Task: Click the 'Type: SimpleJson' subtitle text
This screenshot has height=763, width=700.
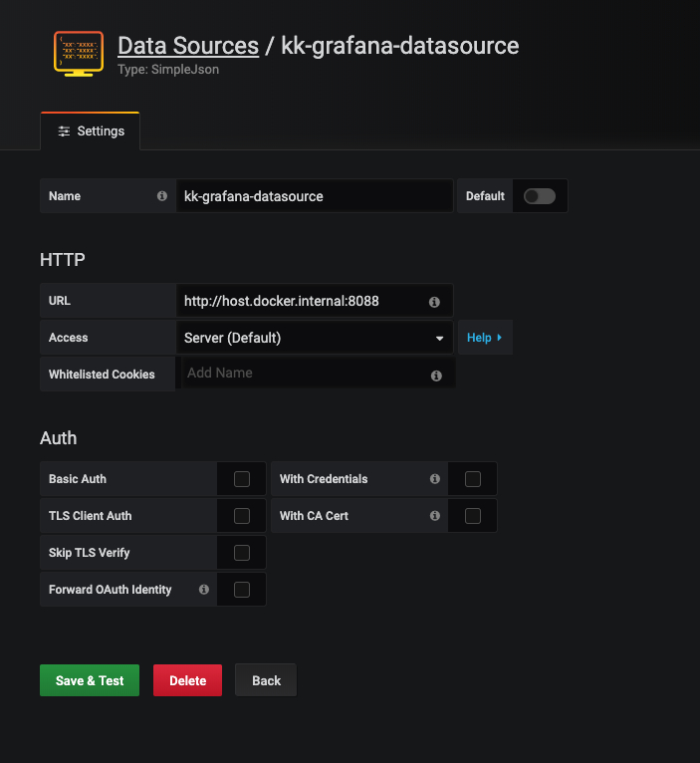Action: 168,70
